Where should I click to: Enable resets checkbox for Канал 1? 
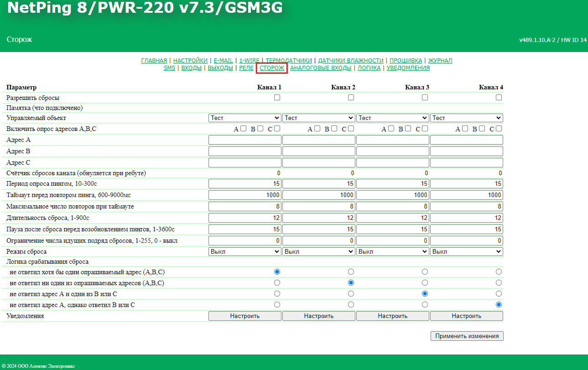(277, 98)
